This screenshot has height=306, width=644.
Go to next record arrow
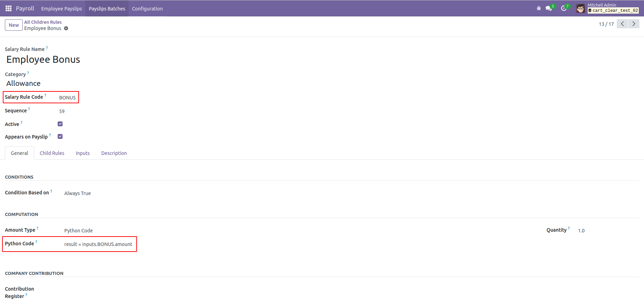[634, 24]
